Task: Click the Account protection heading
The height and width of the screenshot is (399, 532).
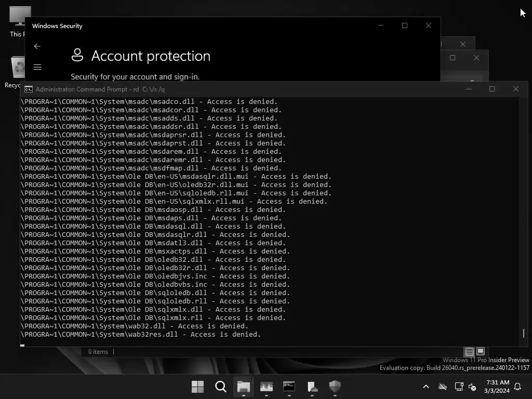Action: tap(151, 56)
